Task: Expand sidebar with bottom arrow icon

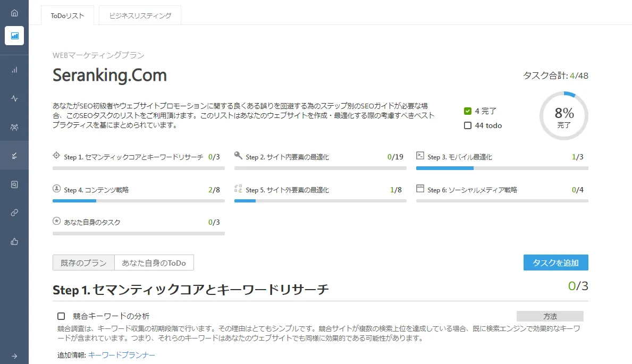Action: (14, 356)
